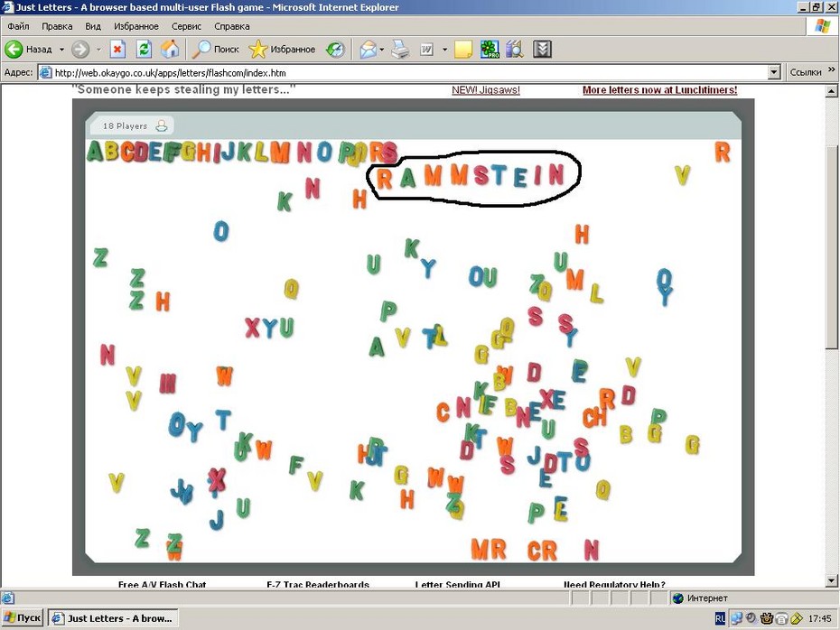
Task: Expand the Back button history dropdown arrow
Action: click(x=61, y=50)
